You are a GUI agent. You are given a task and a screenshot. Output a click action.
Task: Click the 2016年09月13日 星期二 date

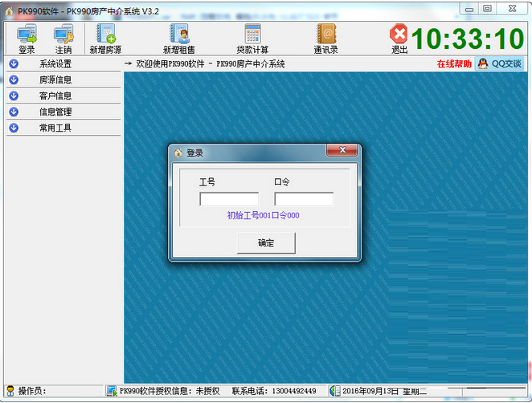pos(384,391)
